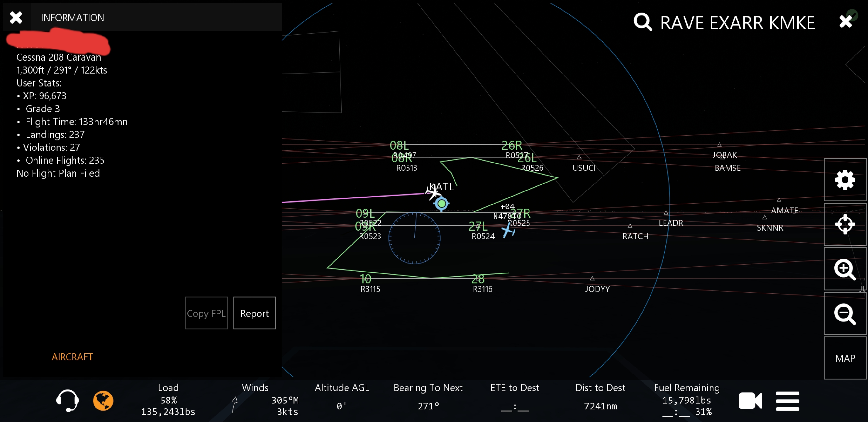Screen dimensions: 868x422
Task: Click the flight plan search magnifier
Action: (642, 22)
